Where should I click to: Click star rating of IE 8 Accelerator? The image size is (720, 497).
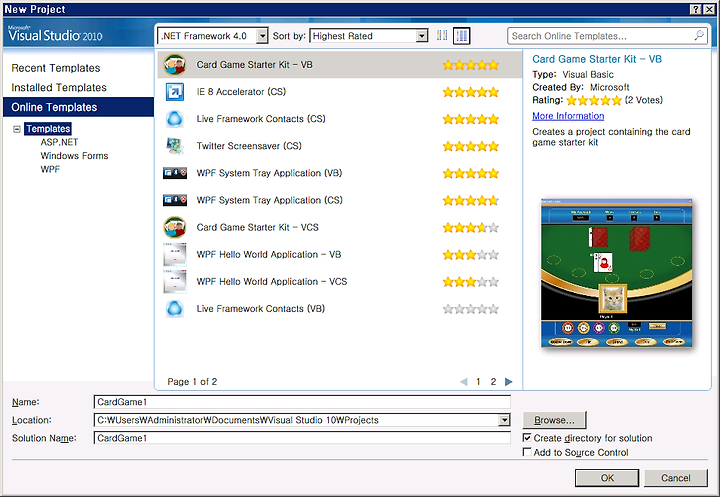coord(471,92)
